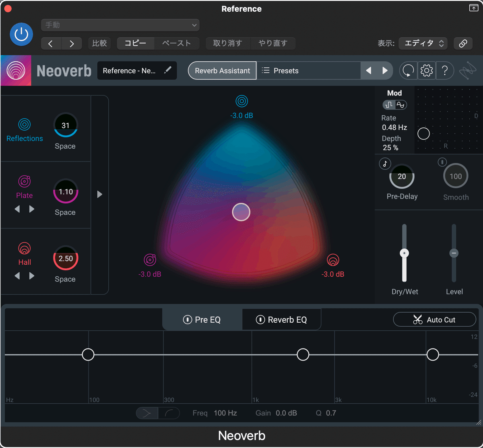Click the Reflections Space knob showing 31

tap(65, 125)
